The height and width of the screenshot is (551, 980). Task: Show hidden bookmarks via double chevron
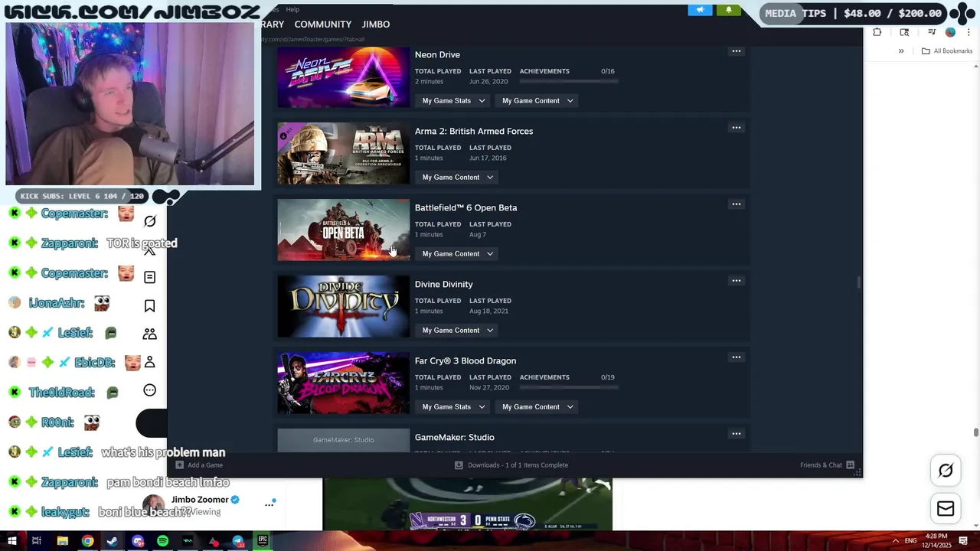coord(901,51)
